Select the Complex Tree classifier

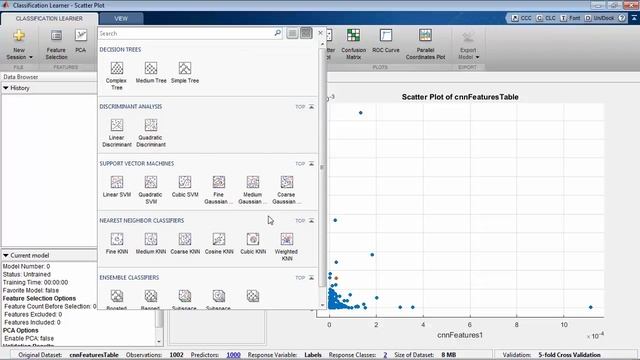click(117, 76)
